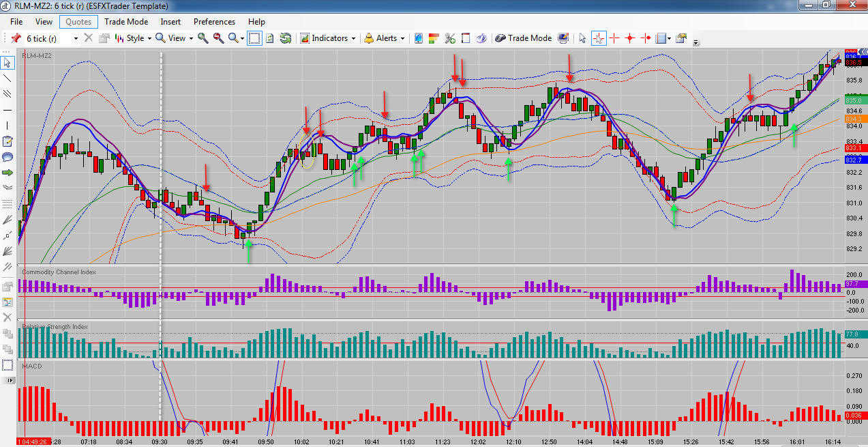The image size is (868, 447).
Task: Select the speech bubble comment tool
Action: click(8, 157)
